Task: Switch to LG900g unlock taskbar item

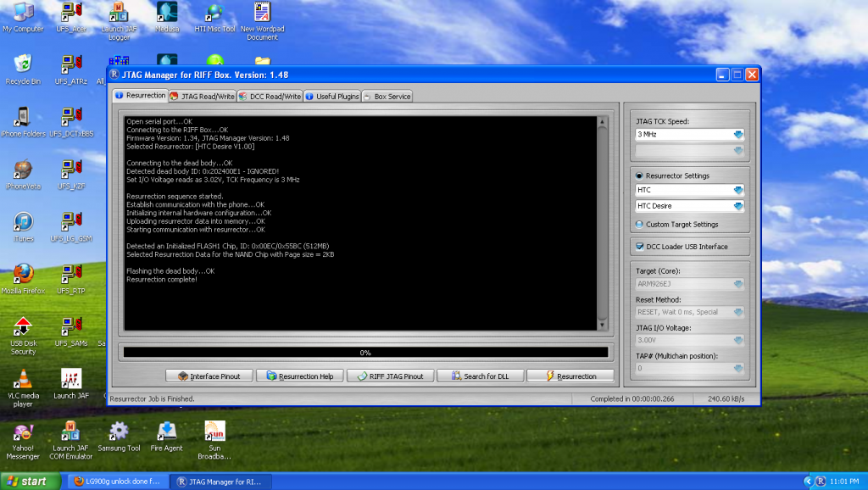Action: (117, 482)
